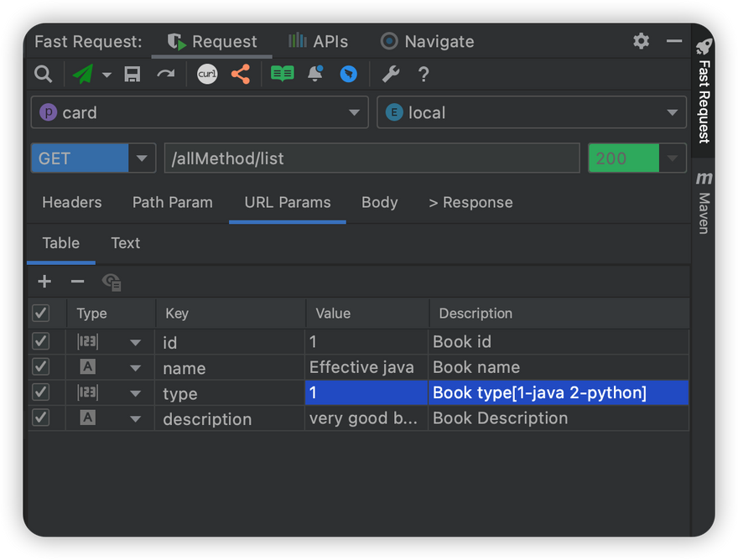The height and width of the screenshot is (560, 738).
Task: Click the green send request icon
Action: pos(83,75)
